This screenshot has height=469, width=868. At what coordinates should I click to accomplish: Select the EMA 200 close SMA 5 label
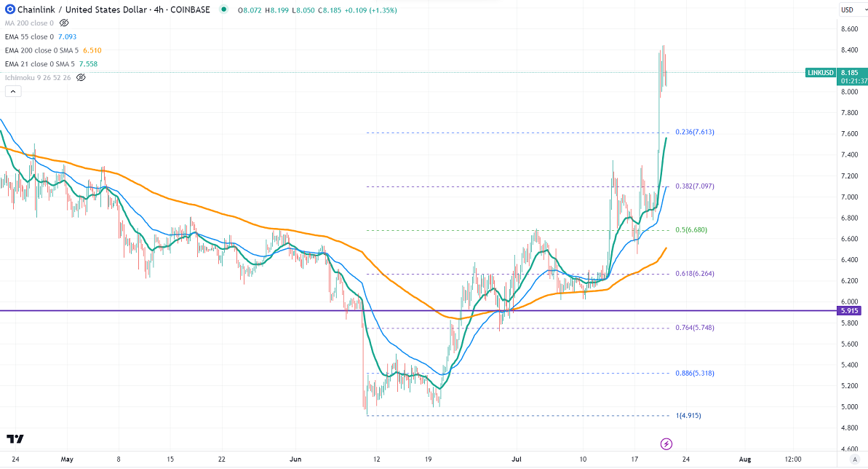pyautogui.click(x=41, y=50)
